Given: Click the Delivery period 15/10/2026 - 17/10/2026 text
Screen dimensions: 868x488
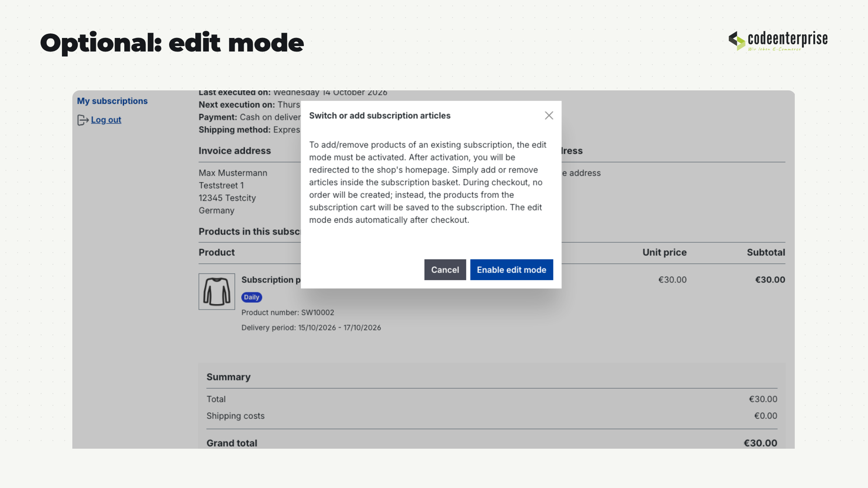Looking at the screenshot, I should [311, 328].
